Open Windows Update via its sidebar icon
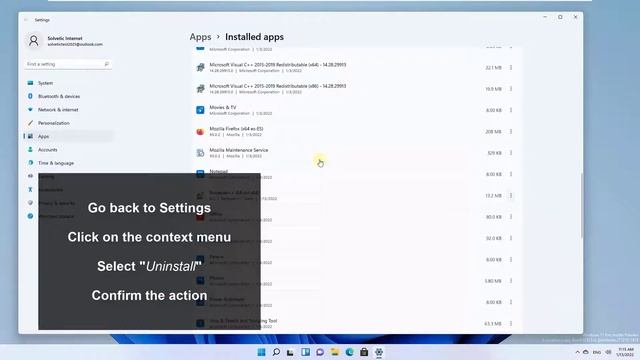 point(30,216)
